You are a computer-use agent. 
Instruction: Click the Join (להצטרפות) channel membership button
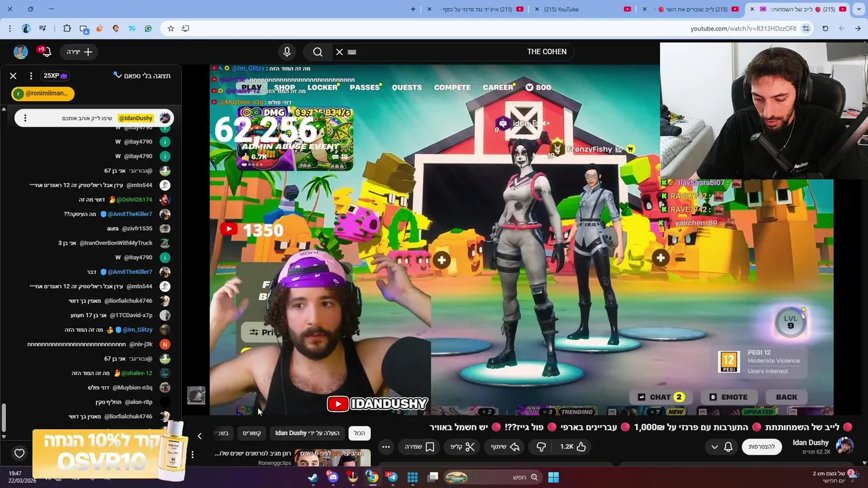click(x=762, y=447)
